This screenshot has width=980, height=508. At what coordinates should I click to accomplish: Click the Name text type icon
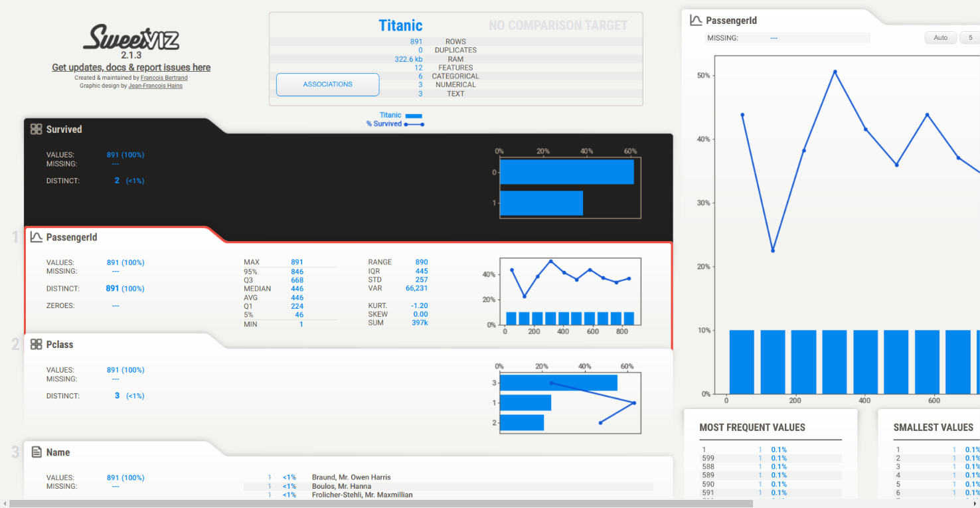click(x=37, y=452)
